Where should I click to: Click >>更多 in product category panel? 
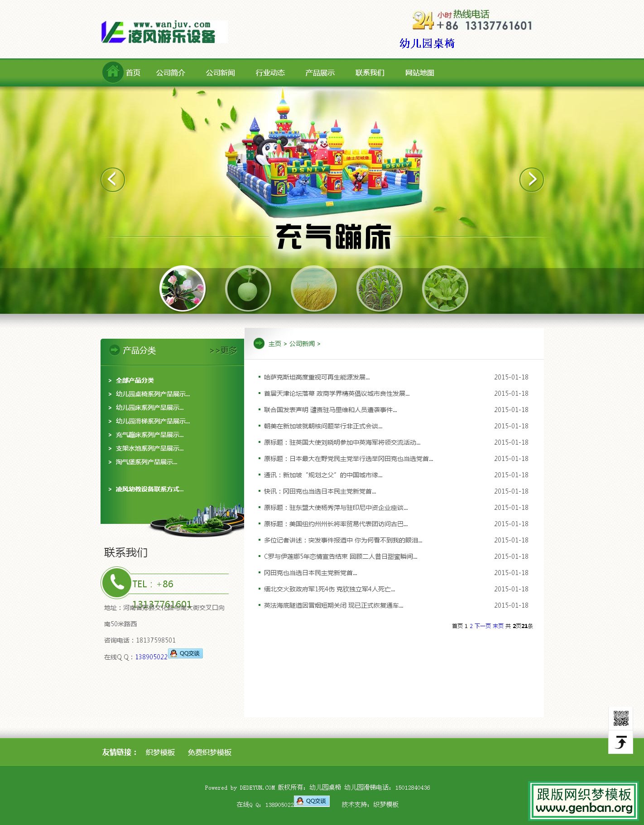[223, 350]
